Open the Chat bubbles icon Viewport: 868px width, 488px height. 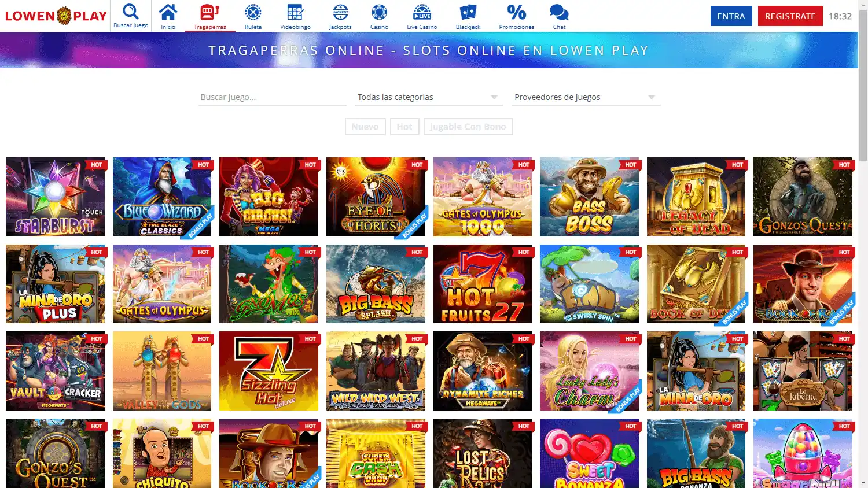click(559, 12)
